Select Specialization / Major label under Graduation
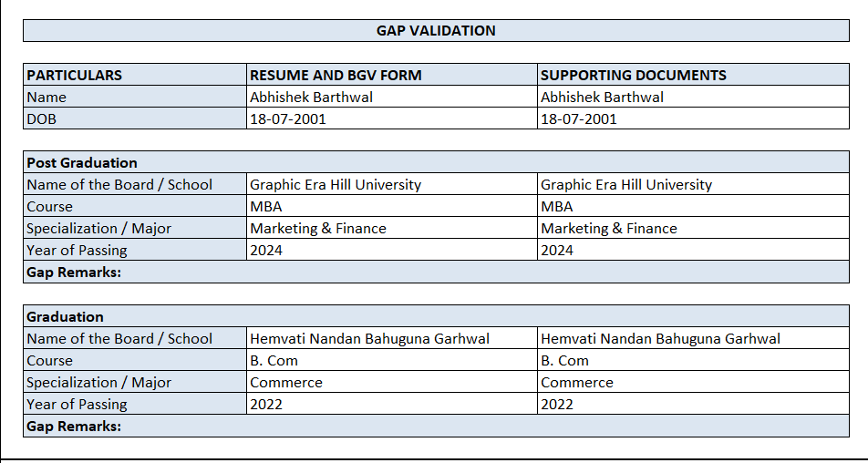Viewport: 868px width, 463px height. pyautogui.click(x=135, y=383)
